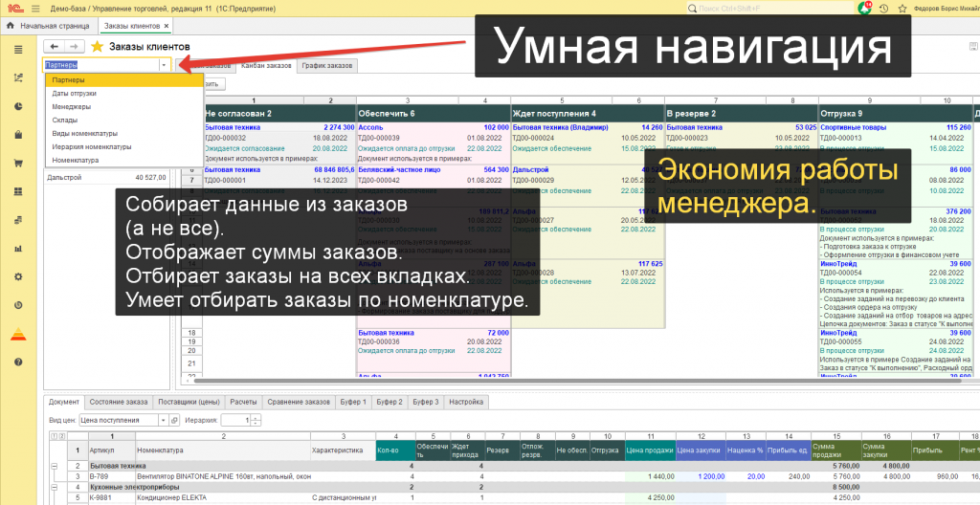This screenshot has height=505, width=980.
Task: Click the kanban horizontal scrollbar
Action: pyautogui.click(x=575, y=380)
